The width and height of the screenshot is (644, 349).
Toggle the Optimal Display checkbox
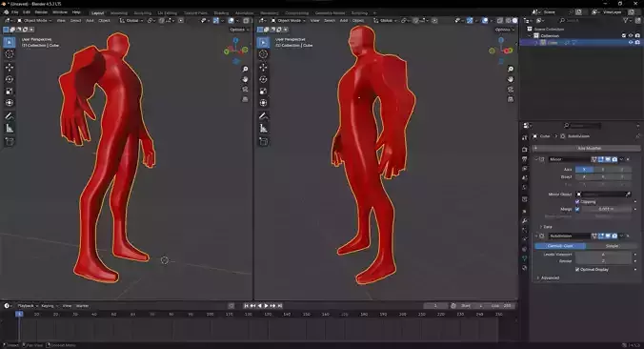point(577,270)
